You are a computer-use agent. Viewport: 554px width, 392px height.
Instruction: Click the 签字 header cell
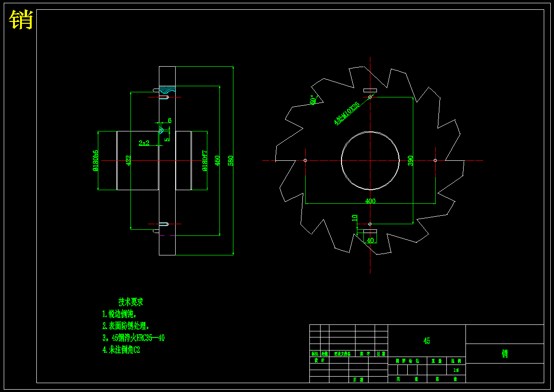tap(365, 353)
